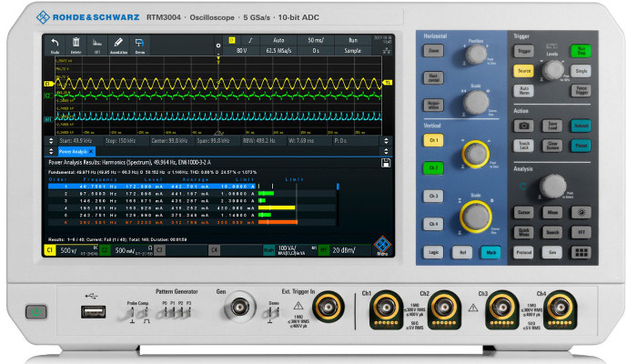Expand the spectrum settings bar arrows
Viewport: 637px width, 364px height.
(x=48, y=142)
